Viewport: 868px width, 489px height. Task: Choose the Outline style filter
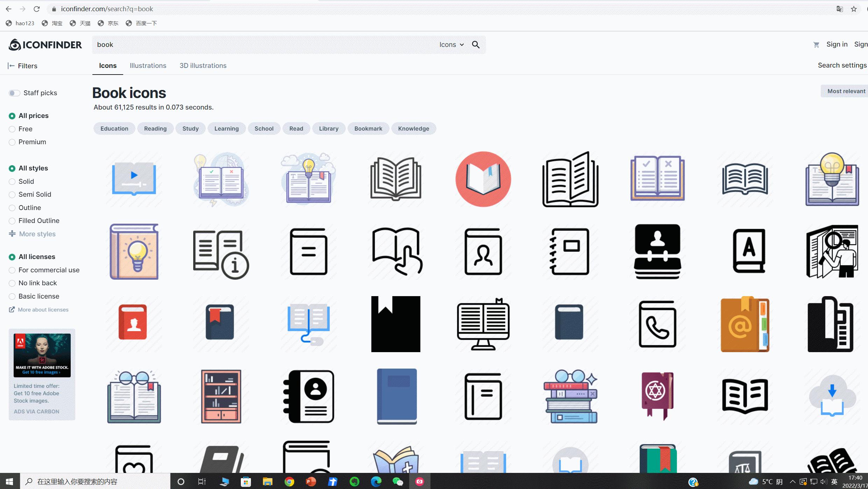[x=12, y=208]
